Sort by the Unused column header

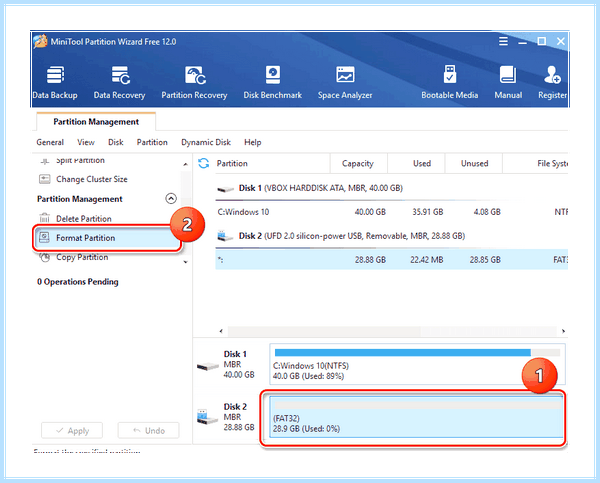tap(474, 163)
